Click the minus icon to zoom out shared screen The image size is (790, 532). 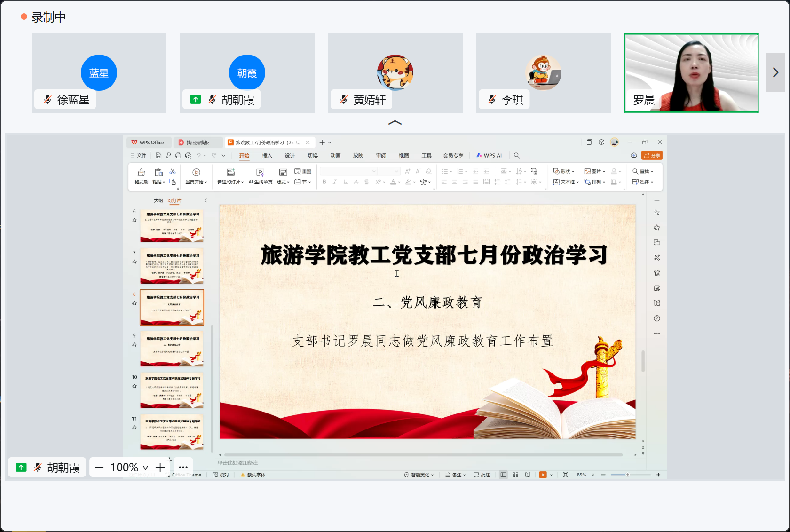click(99, 467)
